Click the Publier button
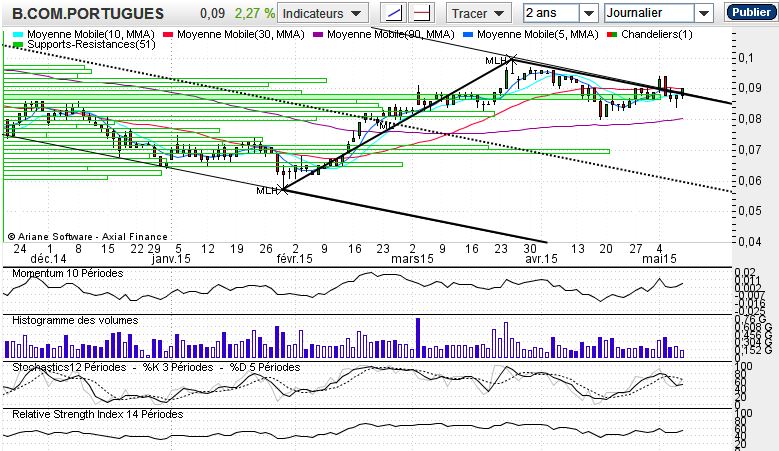This screenshot has width=779, height=451. click(x=748, y=13)
